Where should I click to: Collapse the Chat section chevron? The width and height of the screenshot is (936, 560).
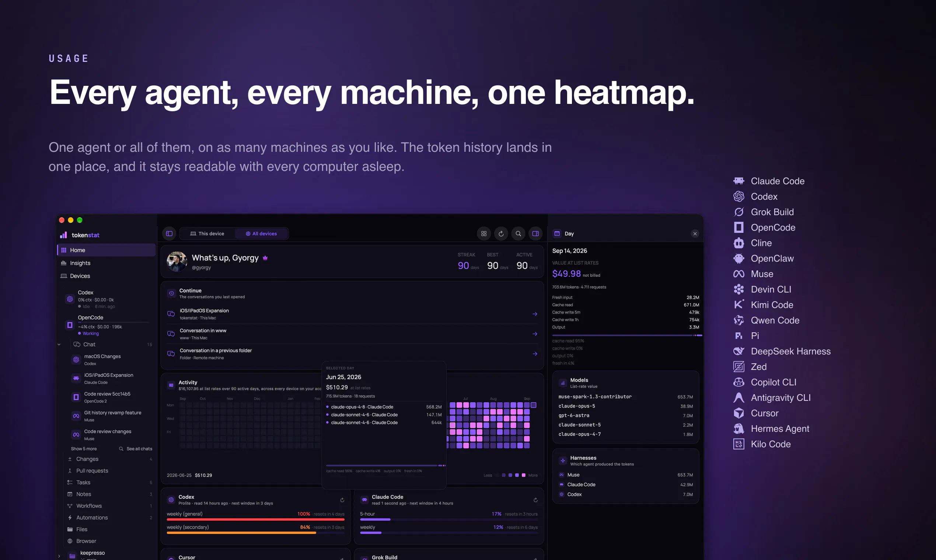[59, 344]
